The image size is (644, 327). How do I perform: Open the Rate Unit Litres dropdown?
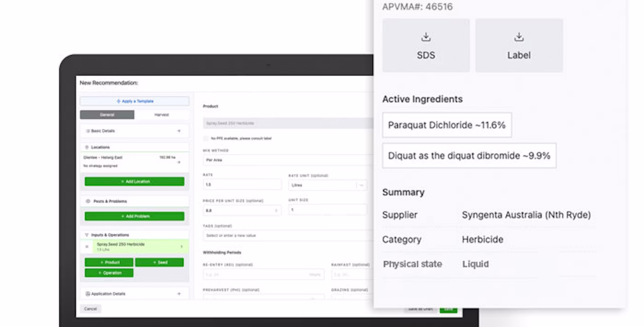[328, 185]
